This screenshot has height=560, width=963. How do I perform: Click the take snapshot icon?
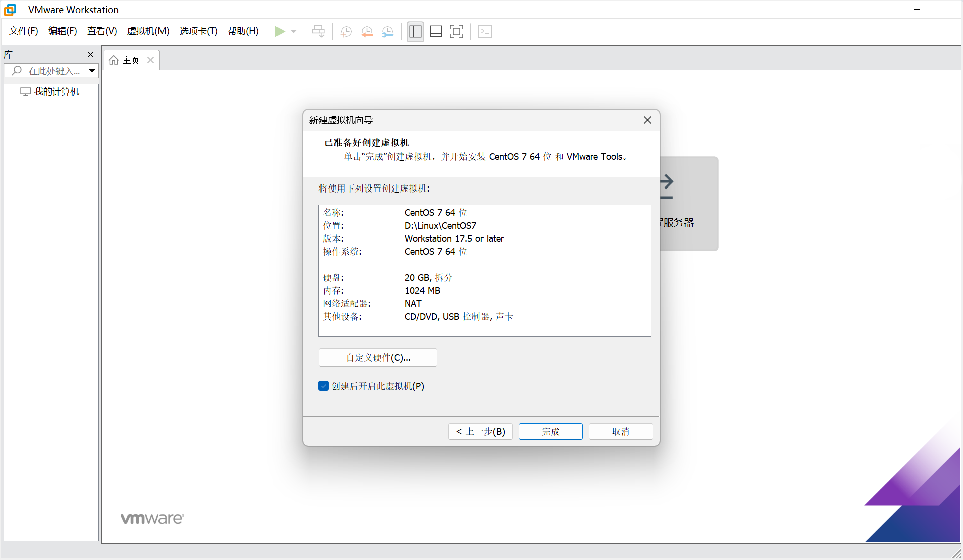tap(346, 32)
